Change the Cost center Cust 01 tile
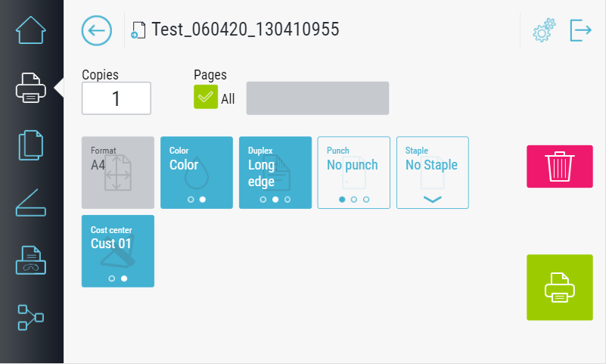Screen dimensions: 606x364 pos(118,251)
